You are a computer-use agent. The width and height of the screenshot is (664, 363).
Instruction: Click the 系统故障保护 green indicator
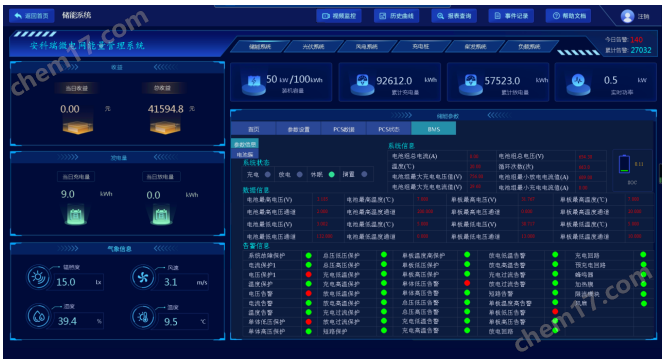tap(309, 255)
